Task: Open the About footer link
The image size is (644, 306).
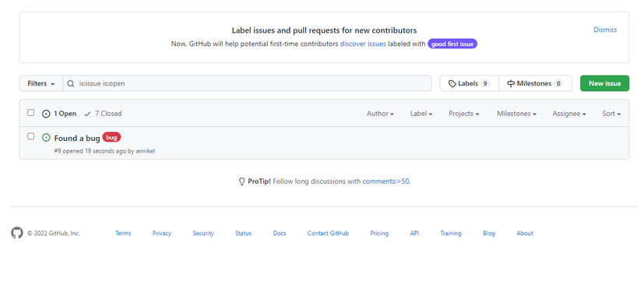Action: coord(525,234)
